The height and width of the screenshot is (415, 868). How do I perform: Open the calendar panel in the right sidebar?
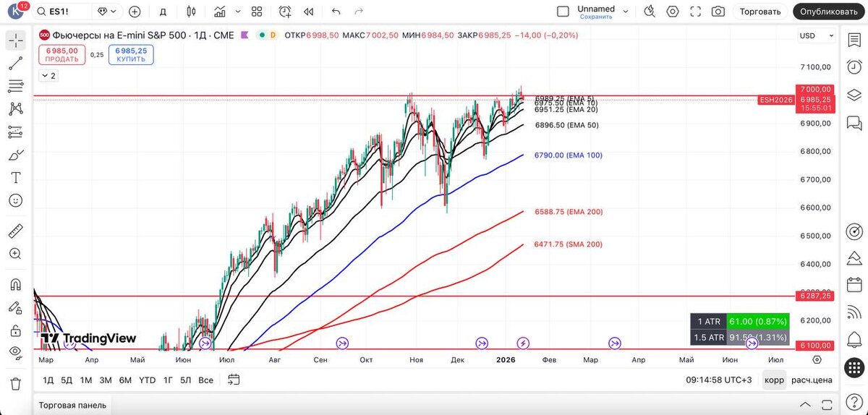pos(854,283)
